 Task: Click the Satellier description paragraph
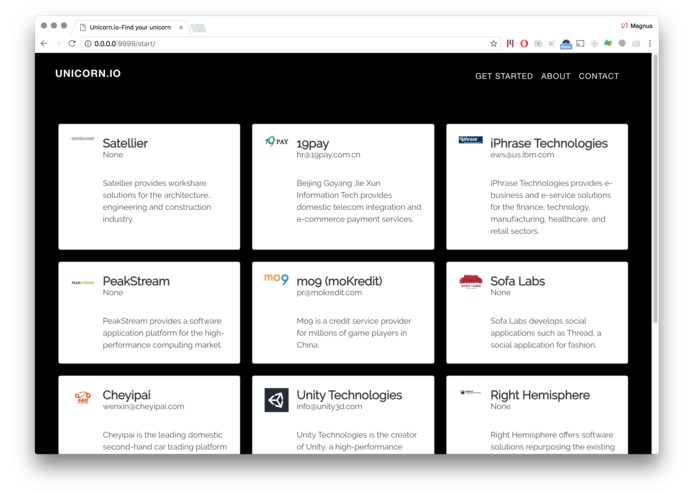157,201
